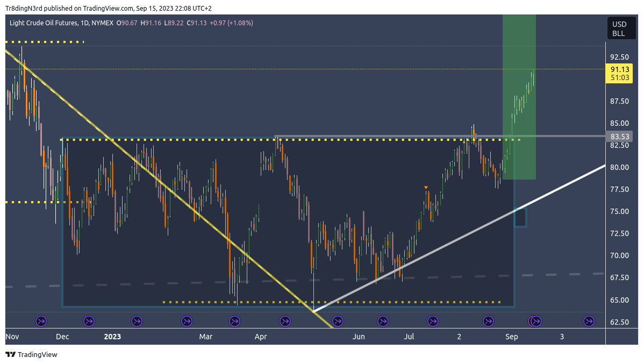Click the close value C91.13
This screenshot has height=364, width=644.
coord(197,23)
